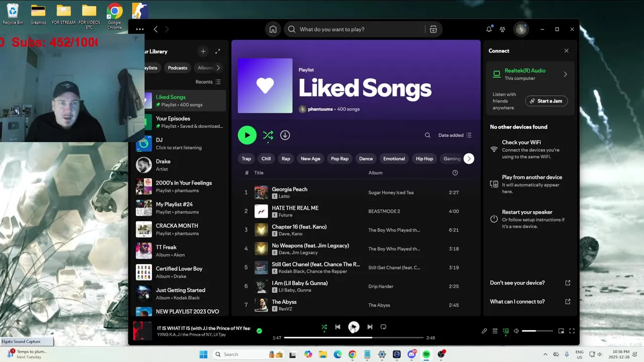Image resolution: width=644 pixels, height=362 pixels.
Task: Play Liked Songs with green play button
Action: 247,135
